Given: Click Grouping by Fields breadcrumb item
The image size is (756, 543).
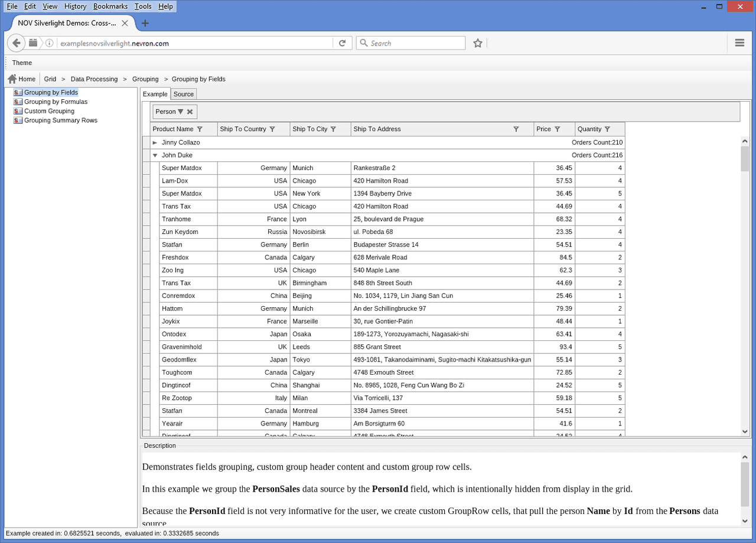Looking at the screenshot, I should tap(198, 79).
